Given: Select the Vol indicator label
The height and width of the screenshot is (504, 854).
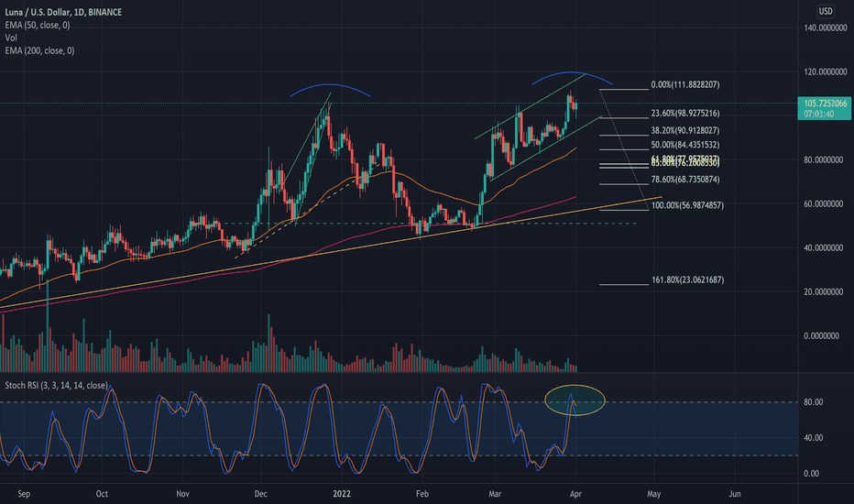Looking at the screenshot, I should click(11, 38).
